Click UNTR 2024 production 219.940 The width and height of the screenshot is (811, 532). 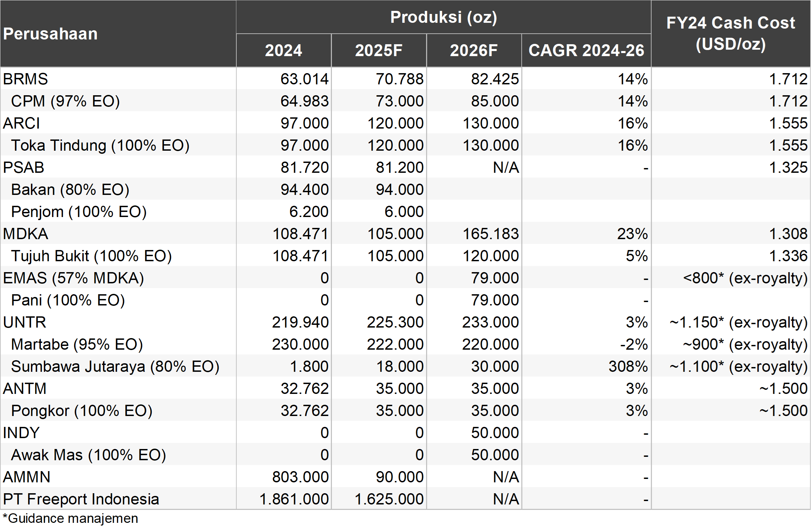300,322
